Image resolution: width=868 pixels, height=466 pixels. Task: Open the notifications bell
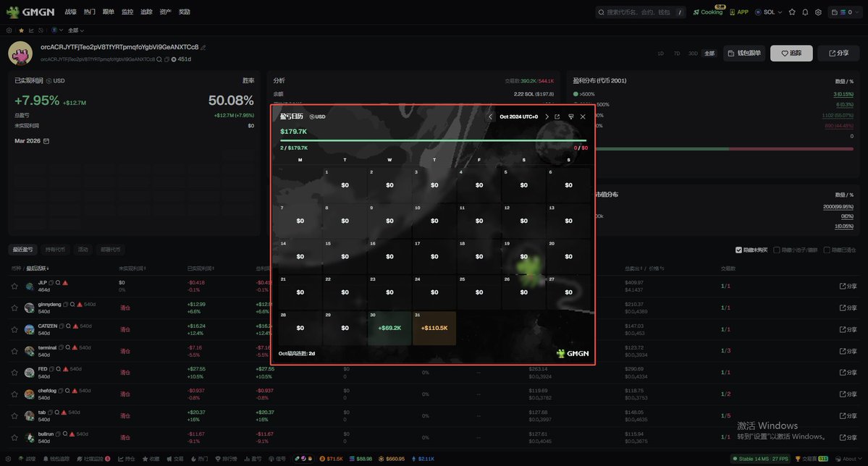(806, 12)
